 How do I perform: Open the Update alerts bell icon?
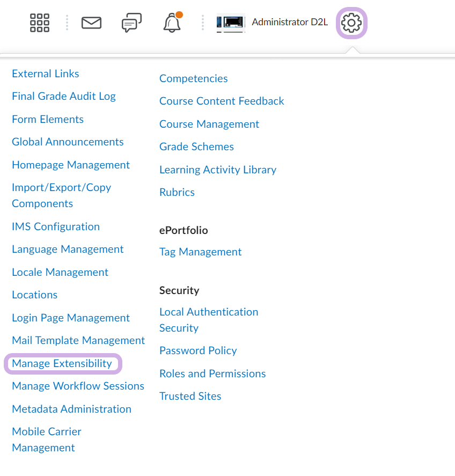172,23
